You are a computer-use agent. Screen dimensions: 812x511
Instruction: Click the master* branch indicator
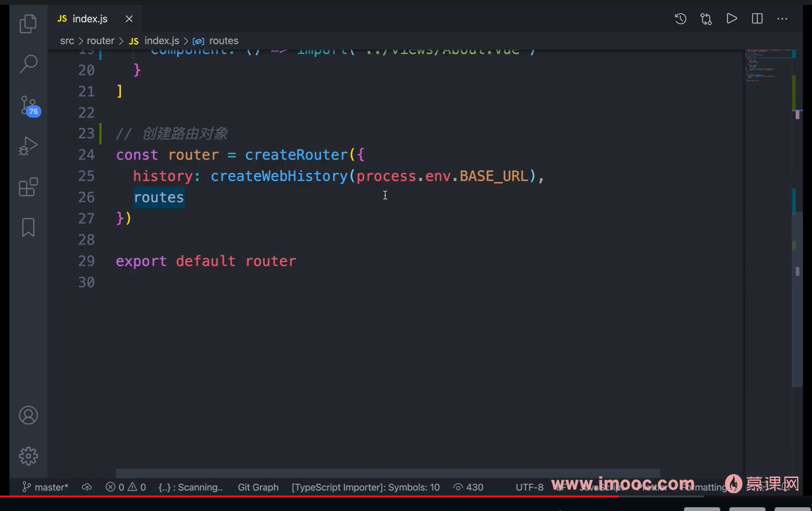coord(46,487)
